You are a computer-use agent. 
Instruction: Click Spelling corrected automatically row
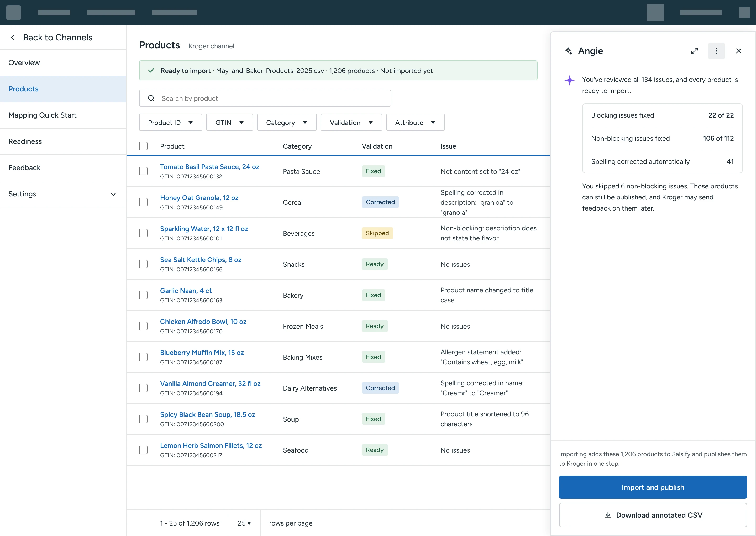(x=662, y=161)
